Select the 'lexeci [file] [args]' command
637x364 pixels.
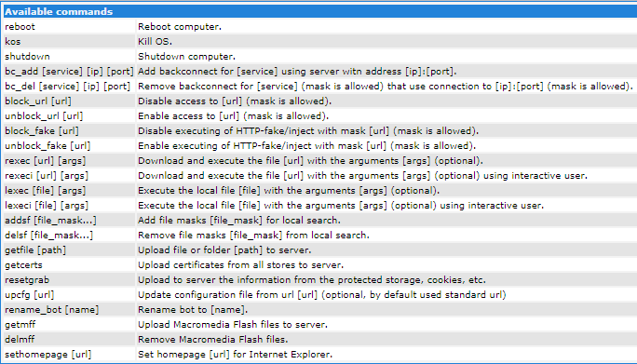[x=47, y=206]
